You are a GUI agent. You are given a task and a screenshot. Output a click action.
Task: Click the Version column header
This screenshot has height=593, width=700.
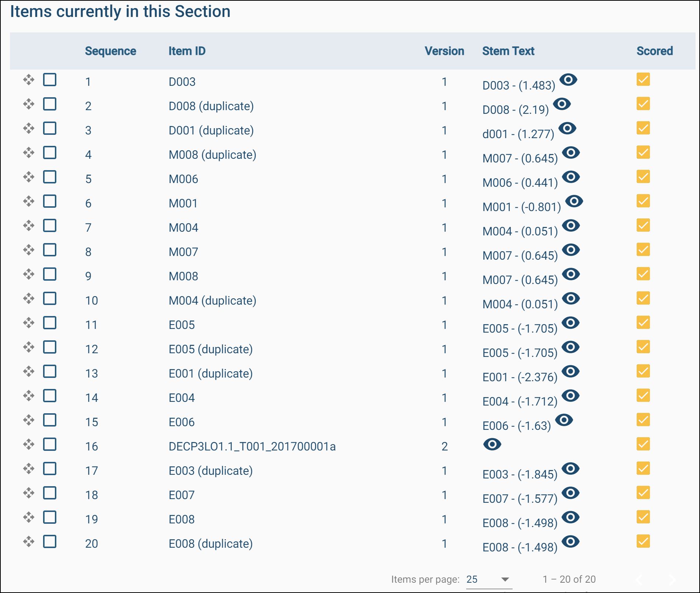tap(444, 51)
